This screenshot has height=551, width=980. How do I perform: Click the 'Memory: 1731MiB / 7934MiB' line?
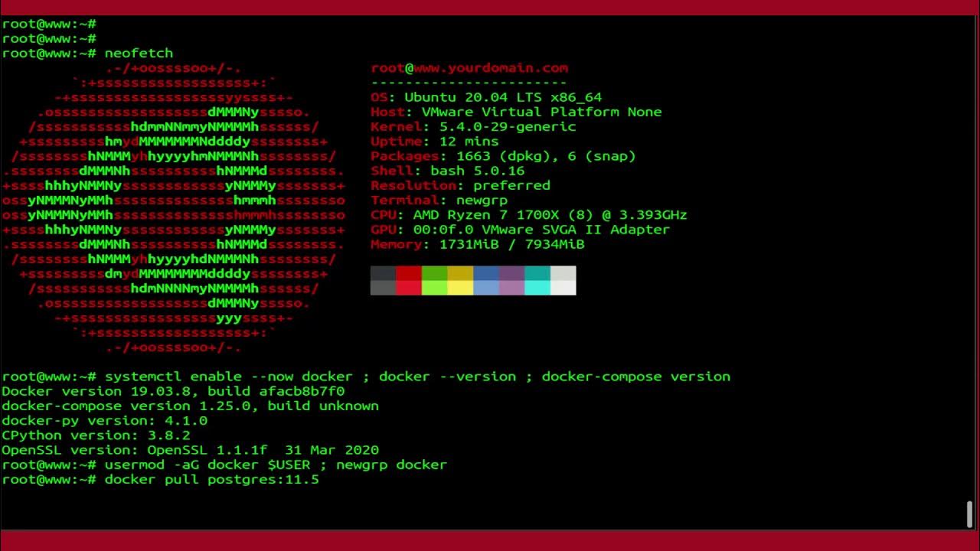click(x=478, y=244)
